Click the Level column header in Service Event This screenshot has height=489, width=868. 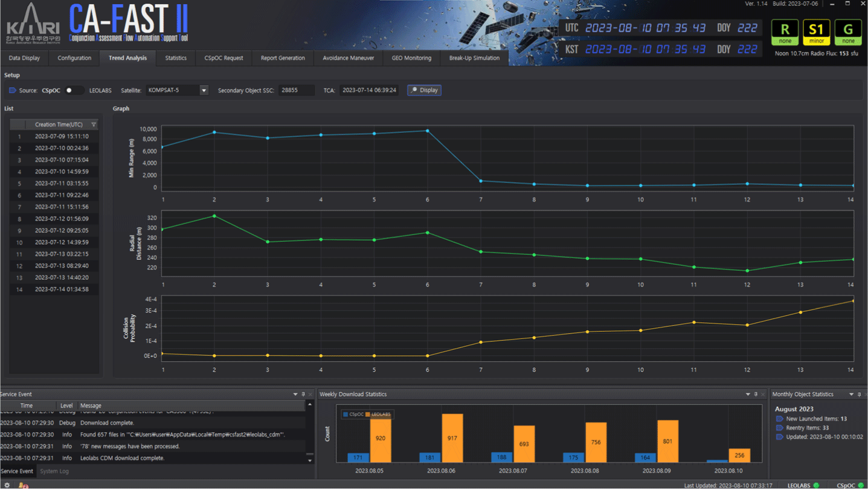click(66, 406)
